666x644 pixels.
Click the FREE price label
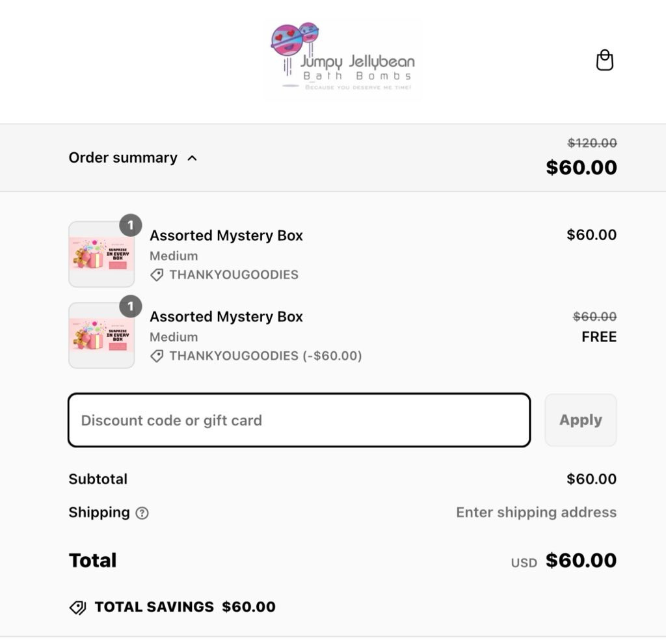point(599,337)
